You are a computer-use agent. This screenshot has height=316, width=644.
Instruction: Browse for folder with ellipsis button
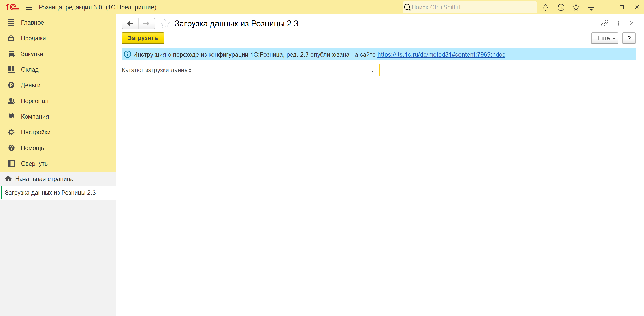tap(374, 70)
